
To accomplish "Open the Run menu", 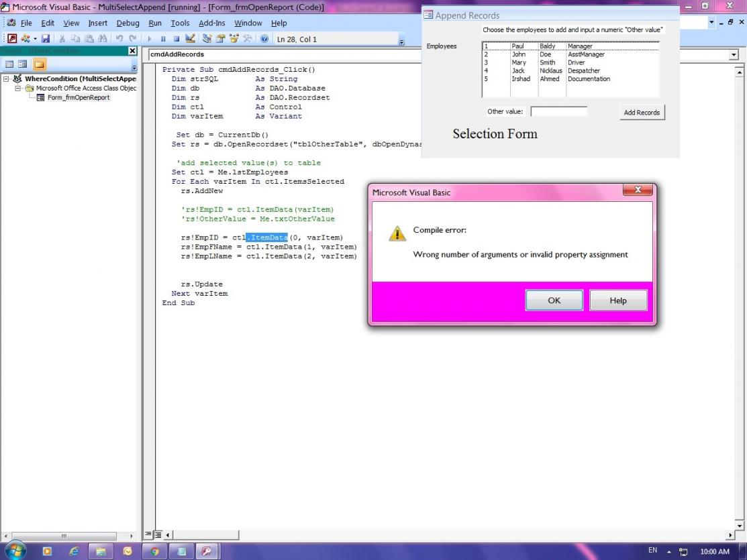I will click(155, 23).
